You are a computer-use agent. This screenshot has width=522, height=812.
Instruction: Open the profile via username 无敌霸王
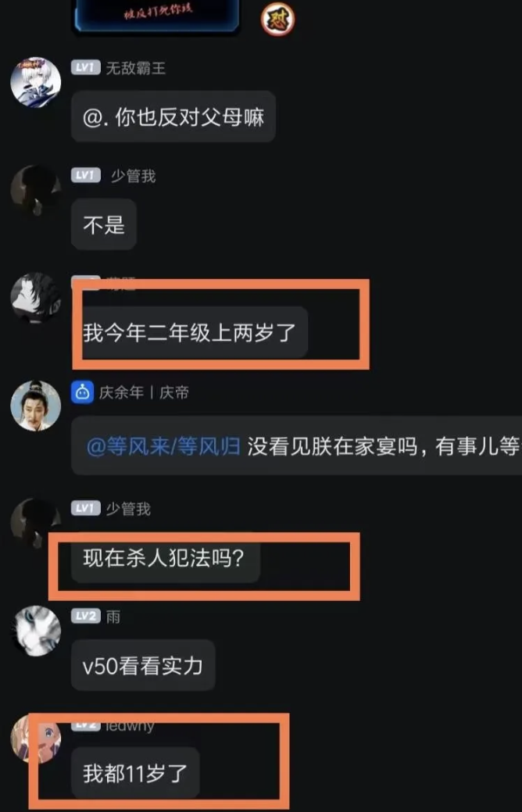click(136, 68)
